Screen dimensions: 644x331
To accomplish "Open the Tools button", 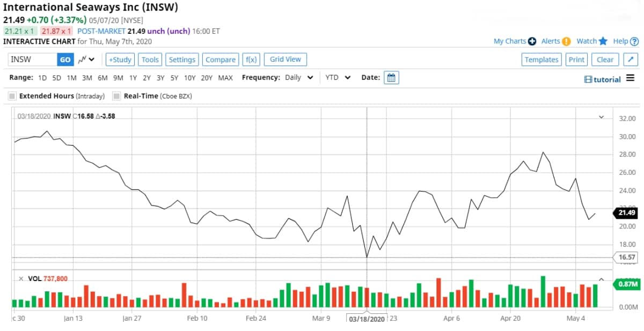I will tap(150, 60).
